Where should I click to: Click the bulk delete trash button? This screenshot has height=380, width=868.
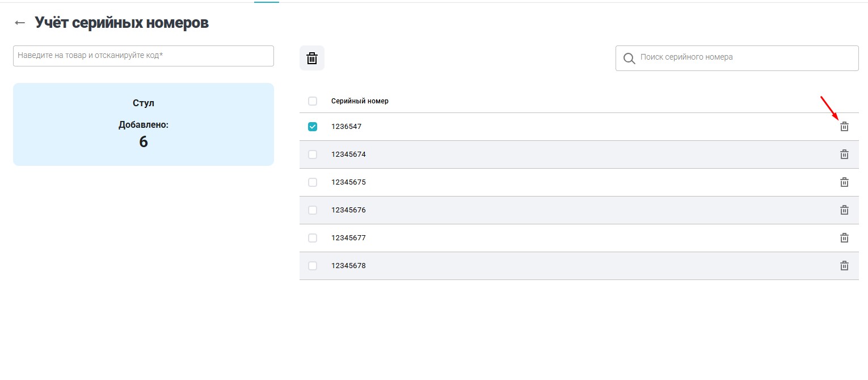point(312,58)
